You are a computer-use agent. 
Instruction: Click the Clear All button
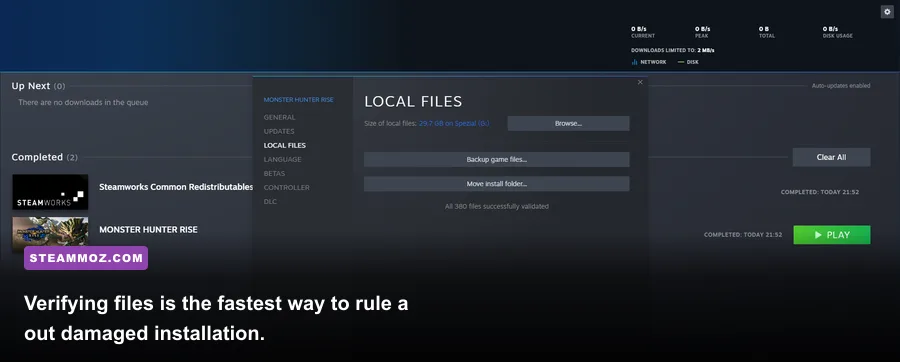point(831,157)
